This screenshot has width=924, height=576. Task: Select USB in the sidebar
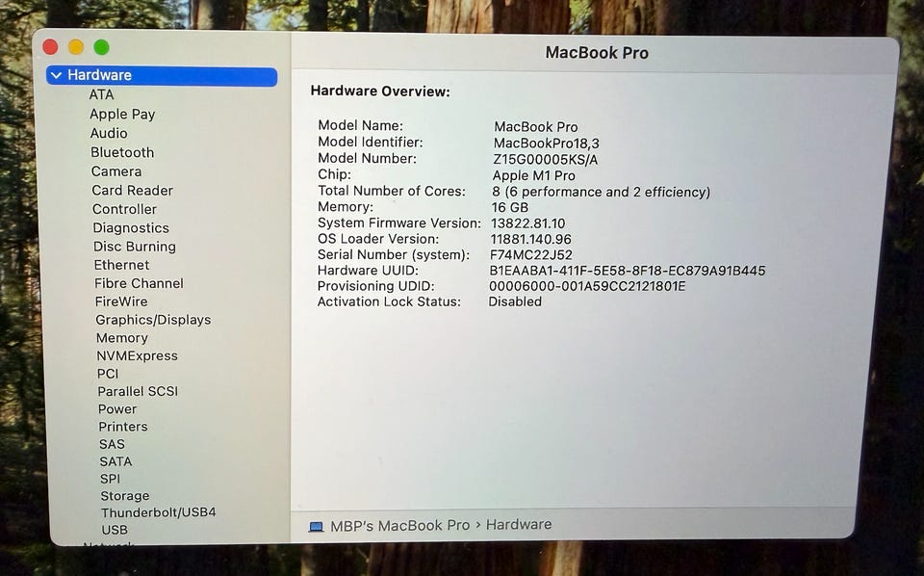(x=115, y=530)
